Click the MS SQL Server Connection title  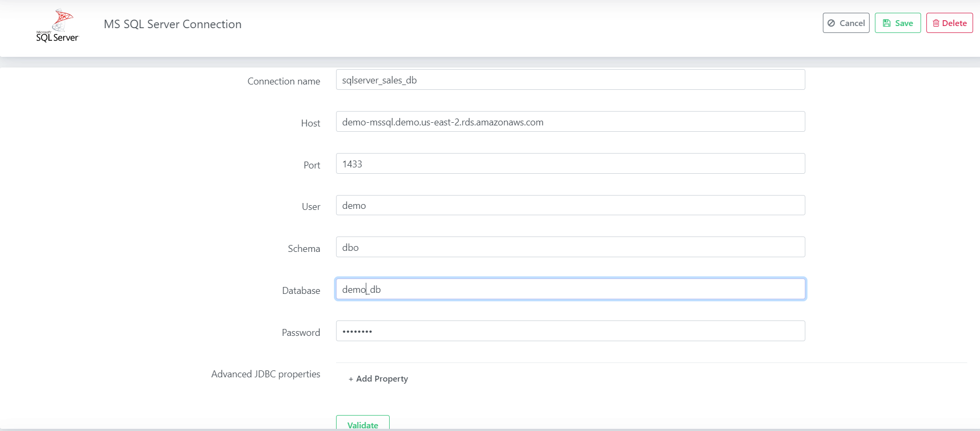pos(173,24)
